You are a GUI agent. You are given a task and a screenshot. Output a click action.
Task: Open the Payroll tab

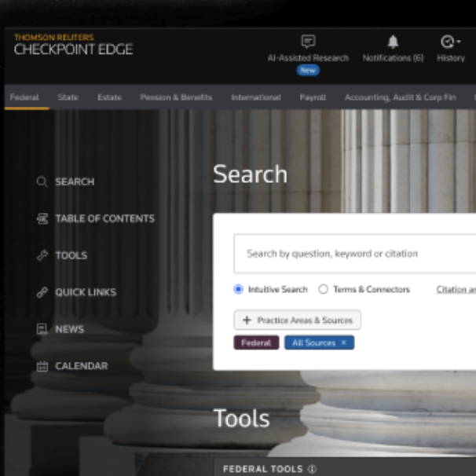click(313, 97)
